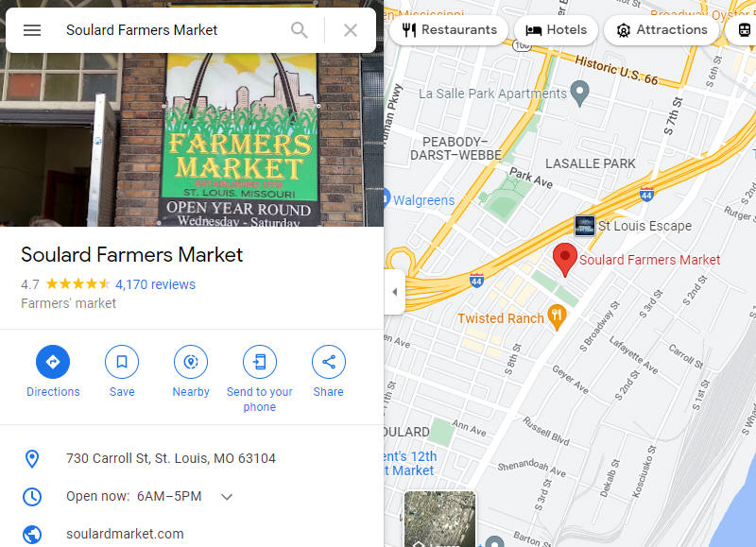Click the blue Directions icon
756x547 pixels.
[x=53, y=362]
